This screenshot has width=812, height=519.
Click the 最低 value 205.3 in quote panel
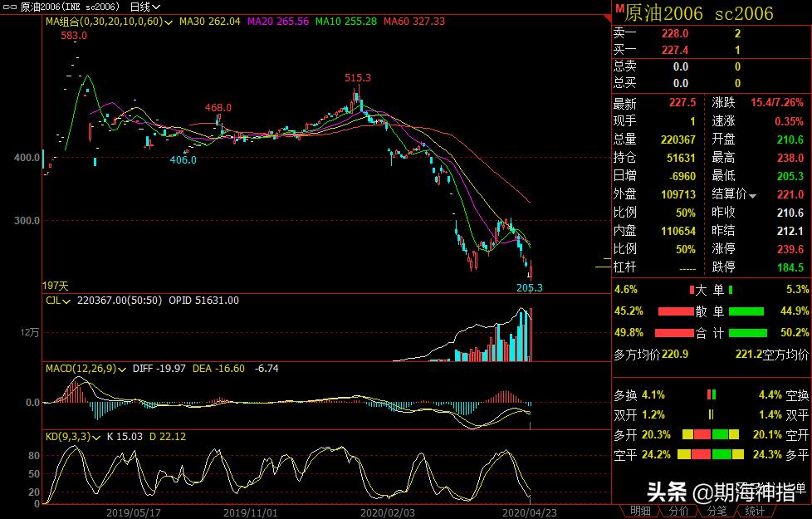pos(790,177)
